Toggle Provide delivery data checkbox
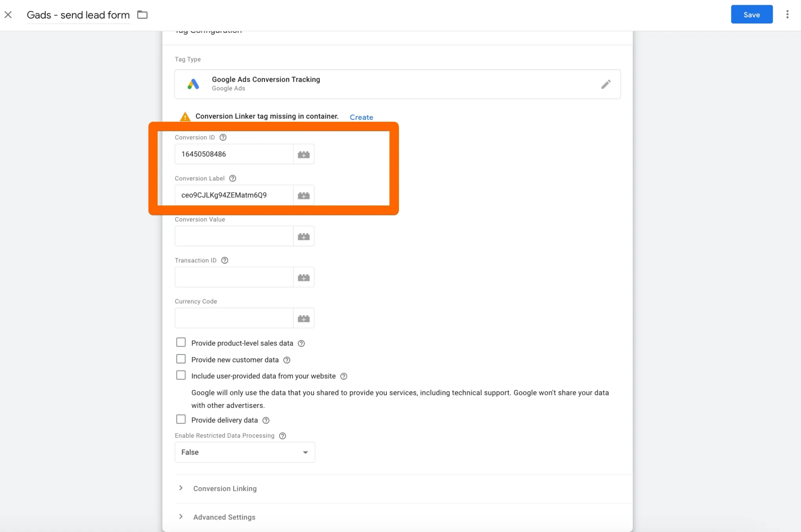The height and width of the screenshot is (532, 801). [181, 420]
